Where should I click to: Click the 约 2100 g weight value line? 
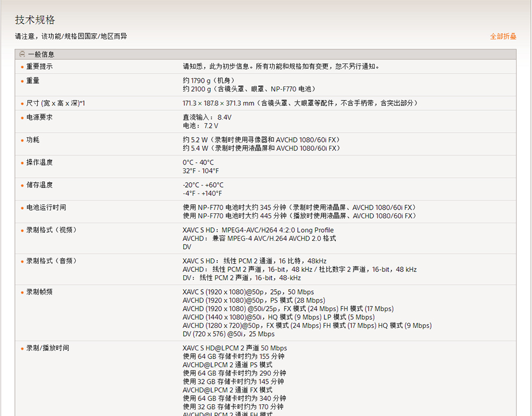point(249,89)
